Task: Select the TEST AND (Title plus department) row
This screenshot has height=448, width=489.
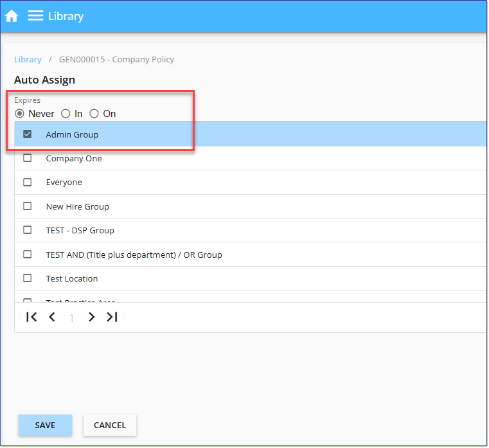Action: [x=134, y=255]
